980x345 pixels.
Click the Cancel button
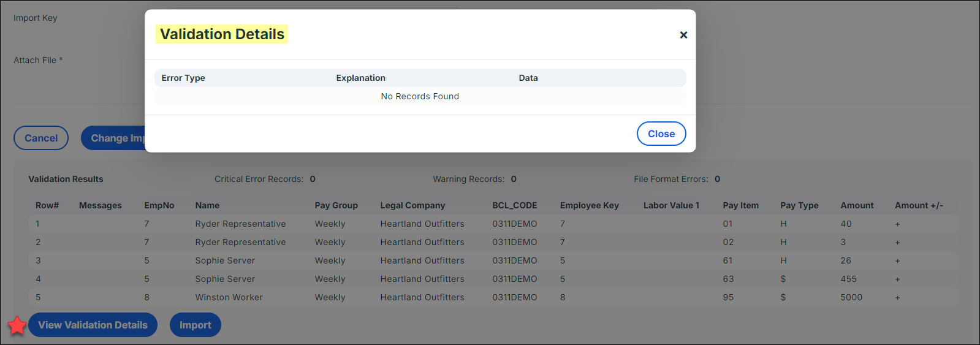41,138
